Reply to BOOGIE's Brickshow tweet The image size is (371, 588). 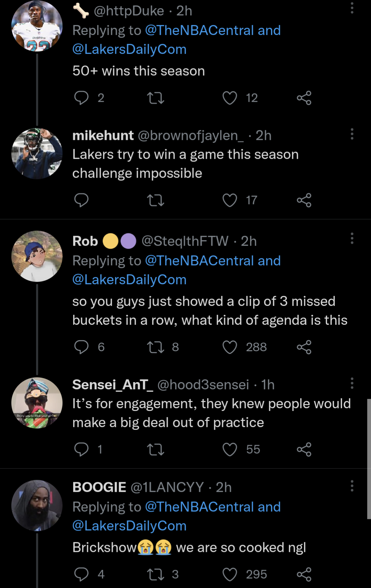coord(81,574)
